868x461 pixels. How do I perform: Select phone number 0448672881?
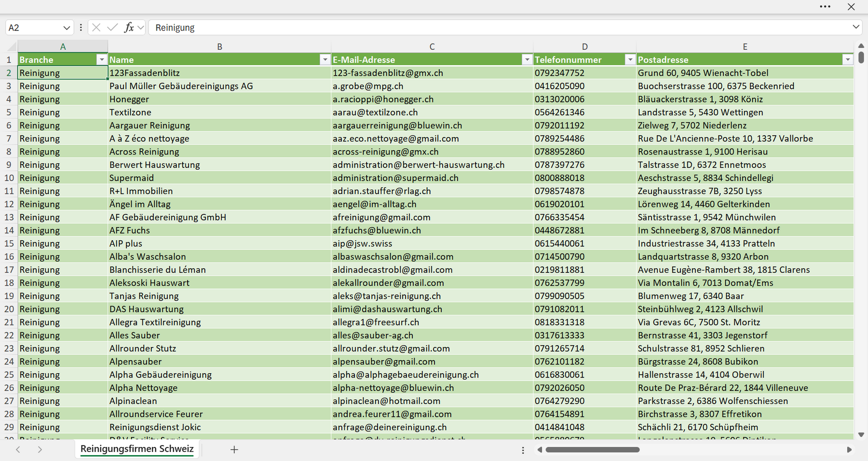[584, 230]
